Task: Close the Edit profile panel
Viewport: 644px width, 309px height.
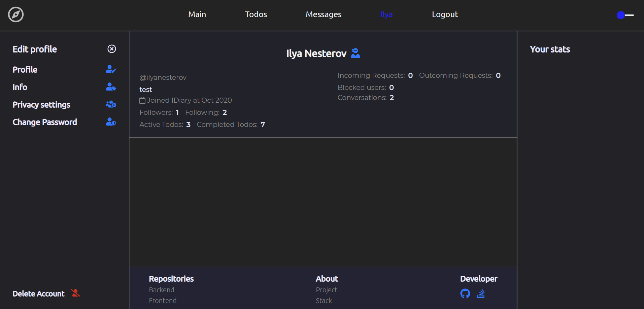Action: (112, 49)
